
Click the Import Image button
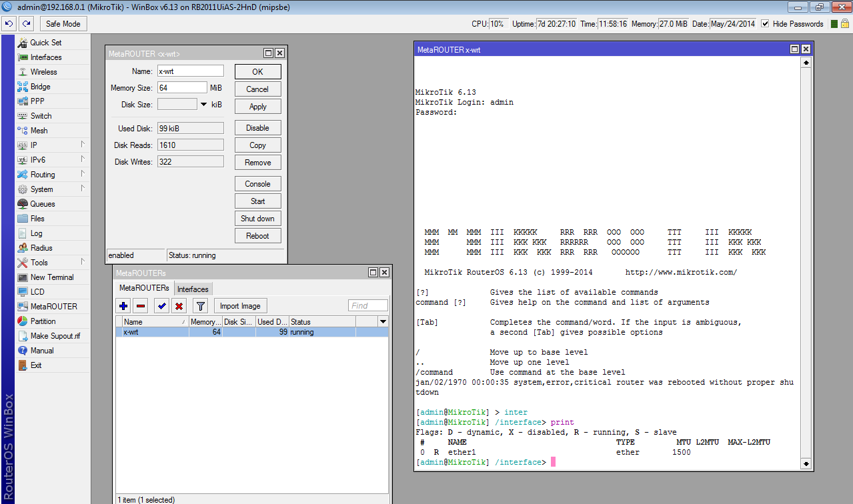point(241,306)
